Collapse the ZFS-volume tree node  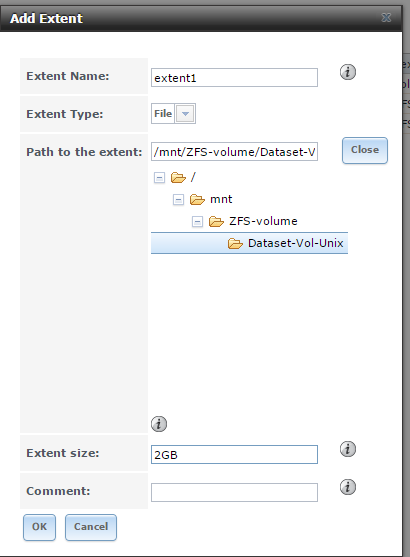point(197,222)
